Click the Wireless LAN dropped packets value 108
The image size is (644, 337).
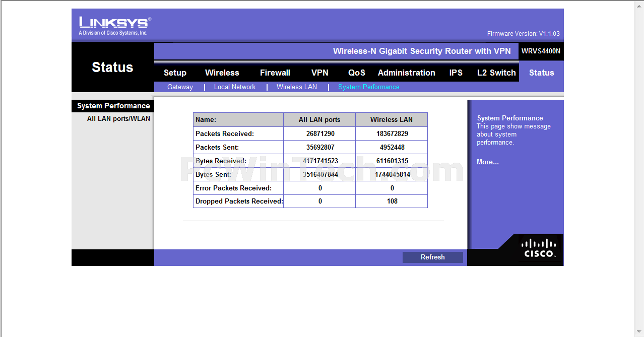392,201
